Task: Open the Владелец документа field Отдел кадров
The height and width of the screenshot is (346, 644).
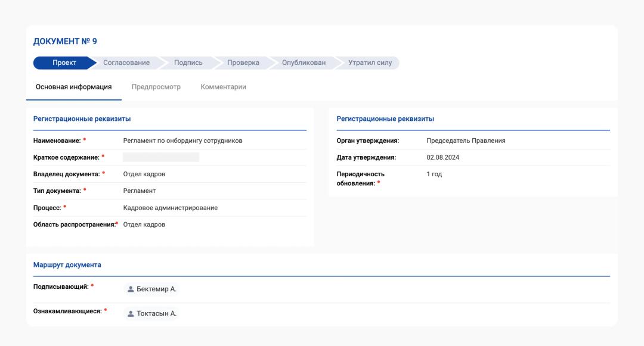Action: tap(144, 174)
